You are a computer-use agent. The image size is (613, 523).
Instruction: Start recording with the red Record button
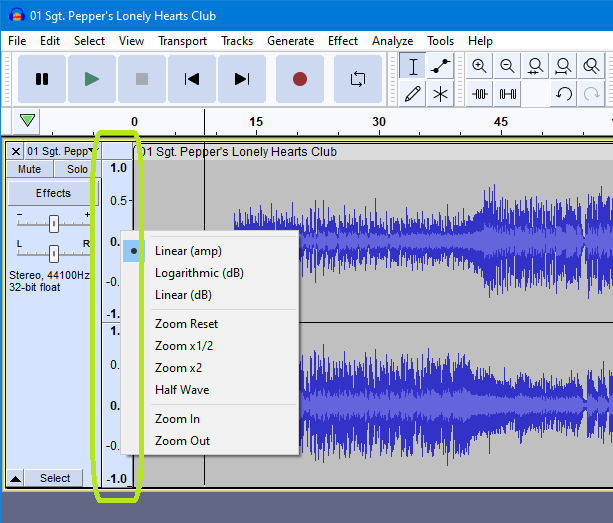pyautogui.click(x=300, y=79)
